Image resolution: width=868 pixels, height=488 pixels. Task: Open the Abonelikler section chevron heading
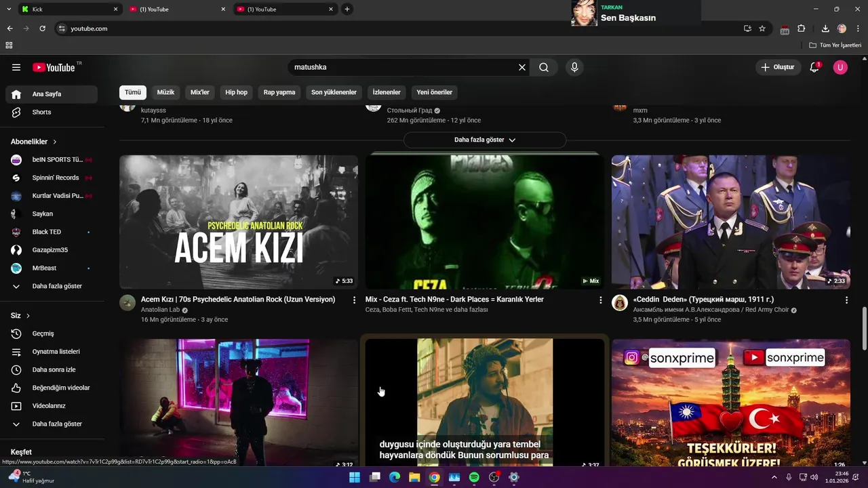pos(34,142)
